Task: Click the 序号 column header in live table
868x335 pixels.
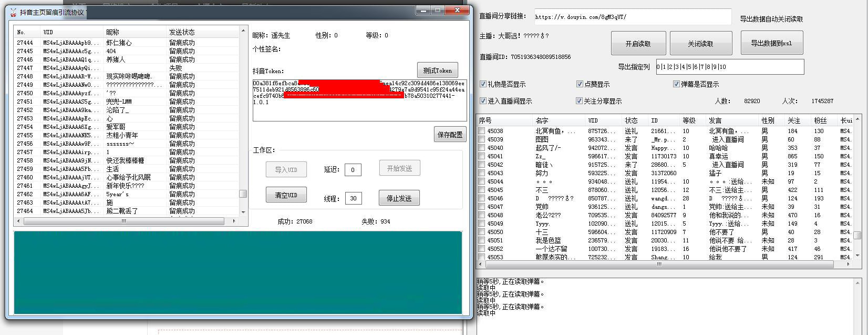Action: [x=504, y=120]
